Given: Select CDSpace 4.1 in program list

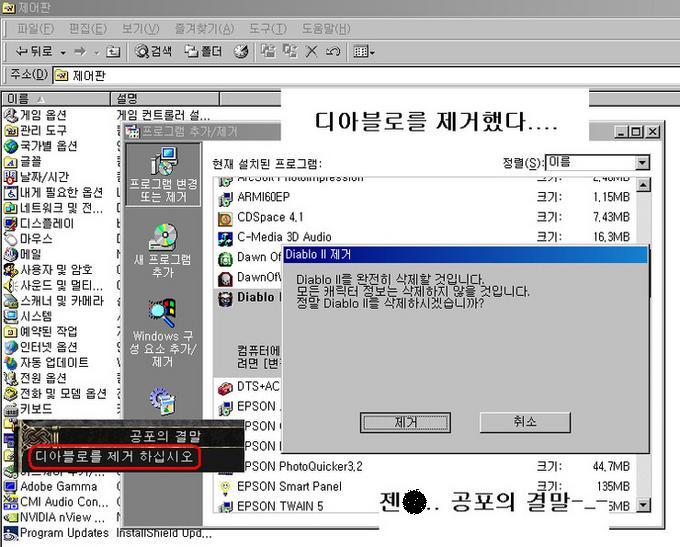Looking at the screenshot, I should [423, 217].
